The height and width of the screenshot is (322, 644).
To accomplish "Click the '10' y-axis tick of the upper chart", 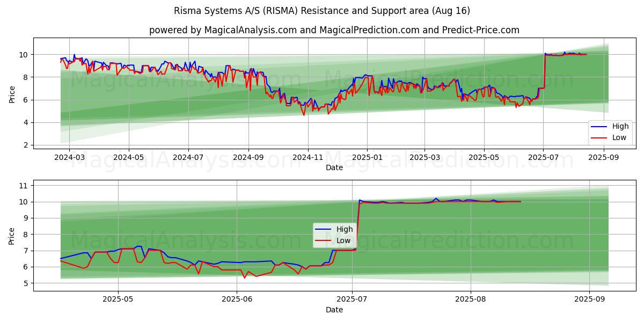I will pyautogui.click(x=25, y=55).
